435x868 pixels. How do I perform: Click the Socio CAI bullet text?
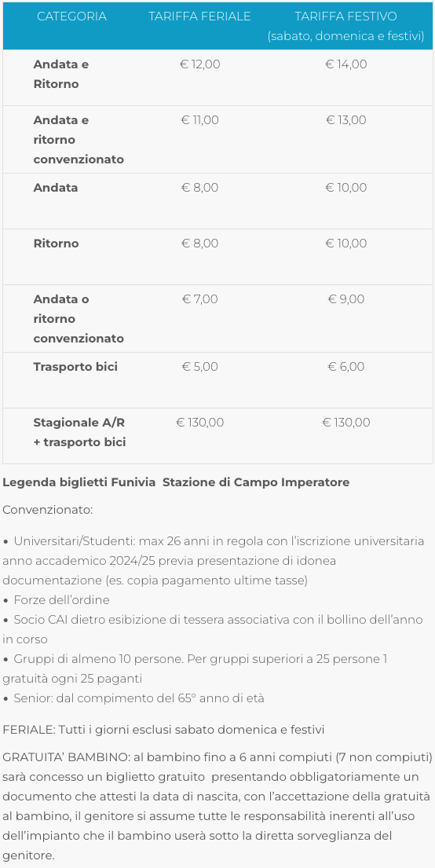[x=213, y=629]
